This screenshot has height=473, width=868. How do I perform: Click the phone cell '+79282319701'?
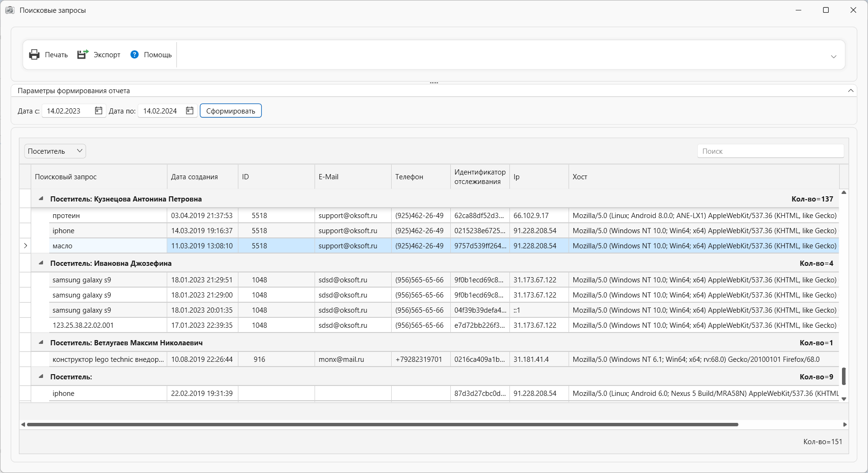tap(421, 359)
